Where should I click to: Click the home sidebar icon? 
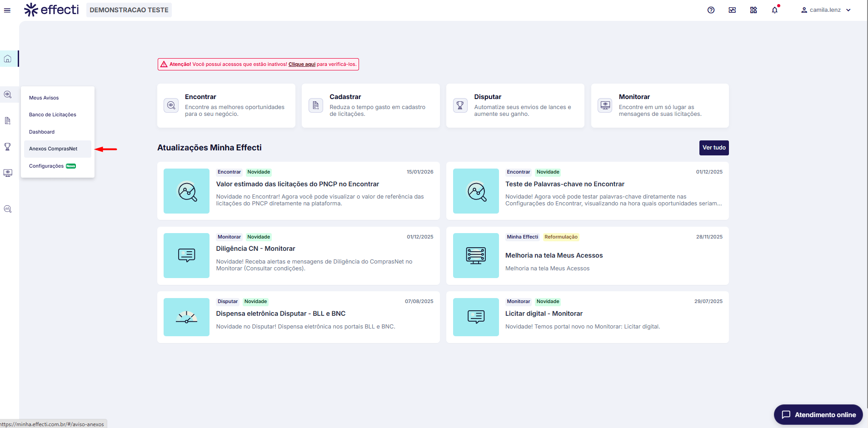pos(8,59)
